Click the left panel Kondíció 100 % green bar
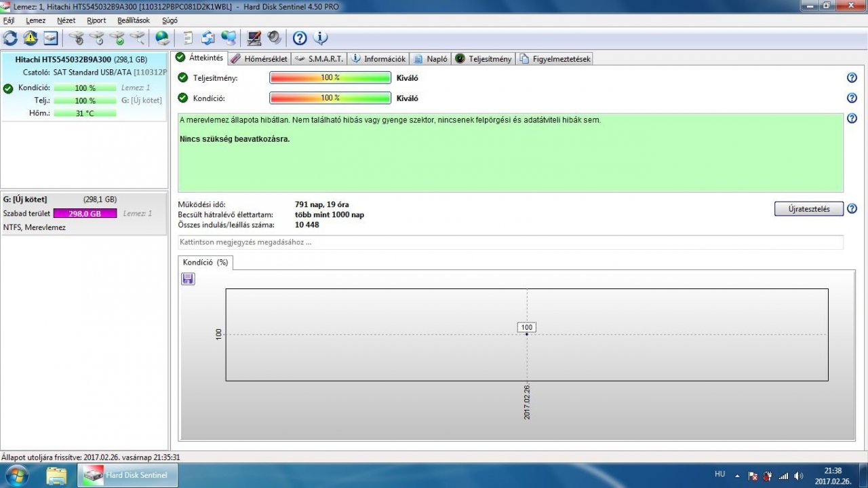 pyautogui.click(x=85, y=88)
